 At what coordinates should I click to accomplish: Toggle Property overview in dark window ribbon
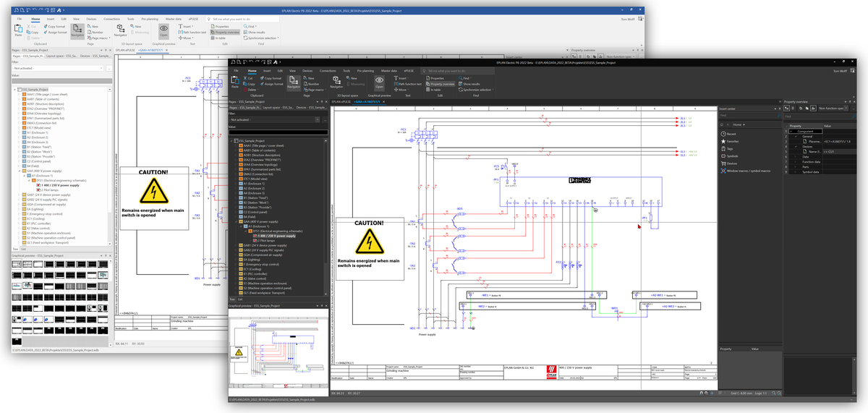click(441, 84)
